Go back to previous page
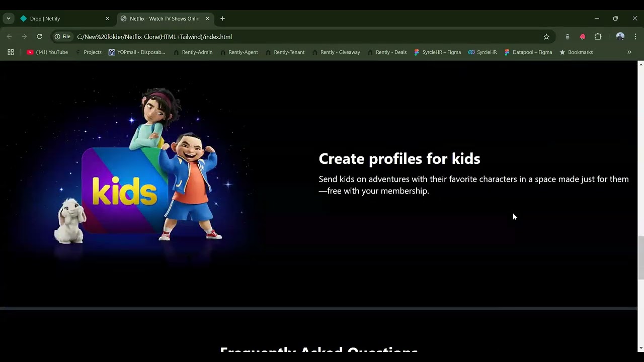This screenshot has height=362, width=644. click(x=9, y=37)
